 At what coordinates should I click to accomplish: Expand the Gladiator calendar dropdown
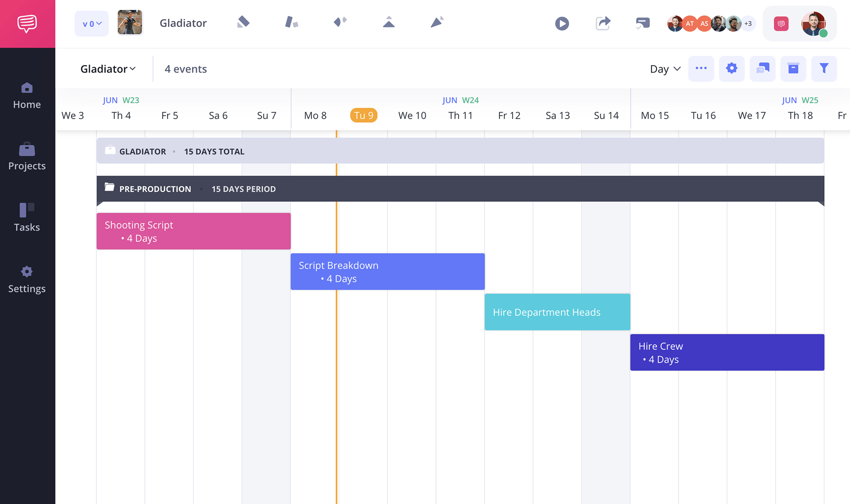coord(108,69)
